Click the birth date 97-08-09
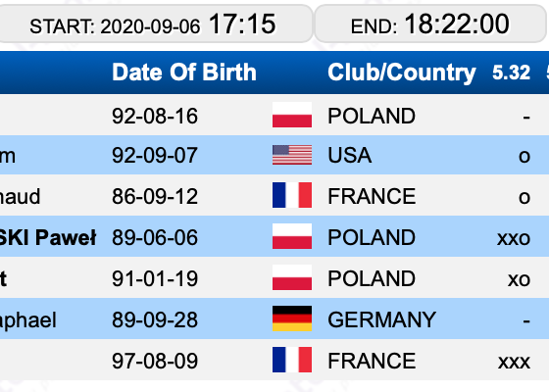This screenshot has height=392, width=549. [x=155, y=361]
